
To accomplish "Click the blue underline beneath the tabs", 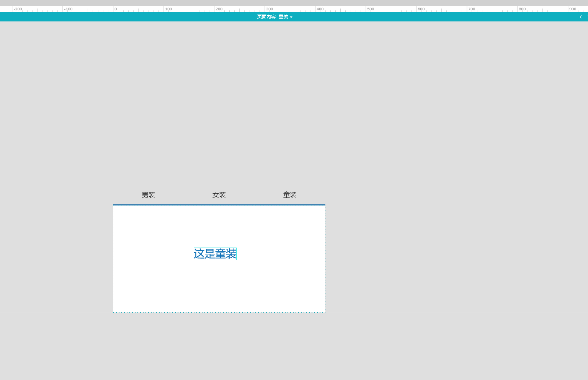I will [x=219, y=205].
